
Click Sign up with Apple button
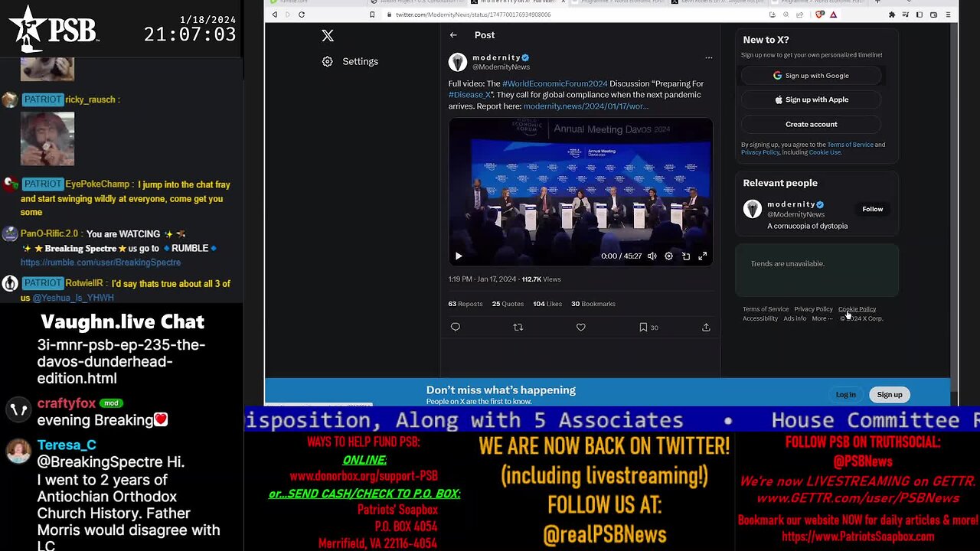[x=812, y=99]
